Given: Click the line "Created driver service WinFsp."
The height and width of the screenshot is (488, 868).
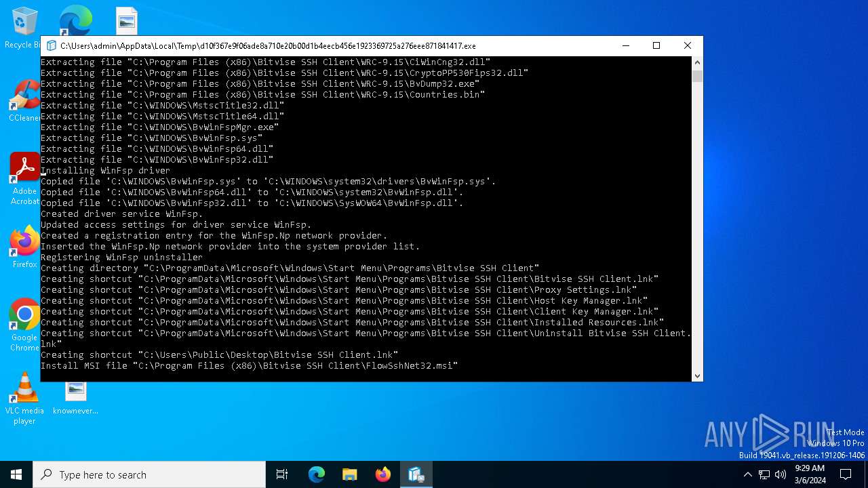Looking at the screenshot, I should click(121, 213).
